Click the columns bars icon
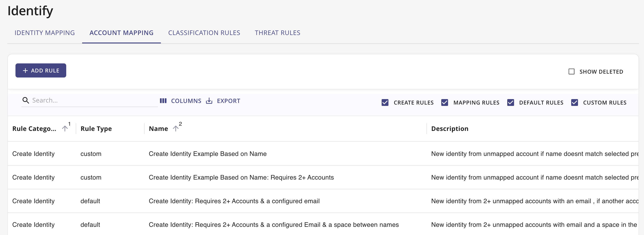Viewport: 644px width, 235px height. click(163, 101)
